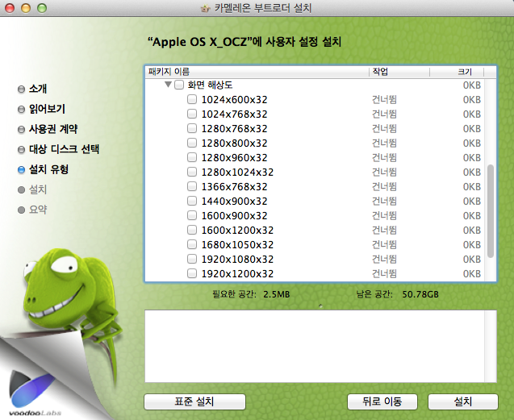Click the red close window button
Screen dimensions: 514x420
[x=10, y=8]
